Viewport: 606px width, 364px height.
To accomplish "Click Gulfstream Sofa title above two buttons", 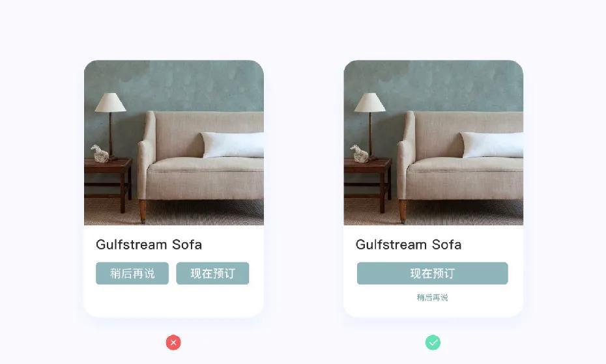I will click(149, 245).
